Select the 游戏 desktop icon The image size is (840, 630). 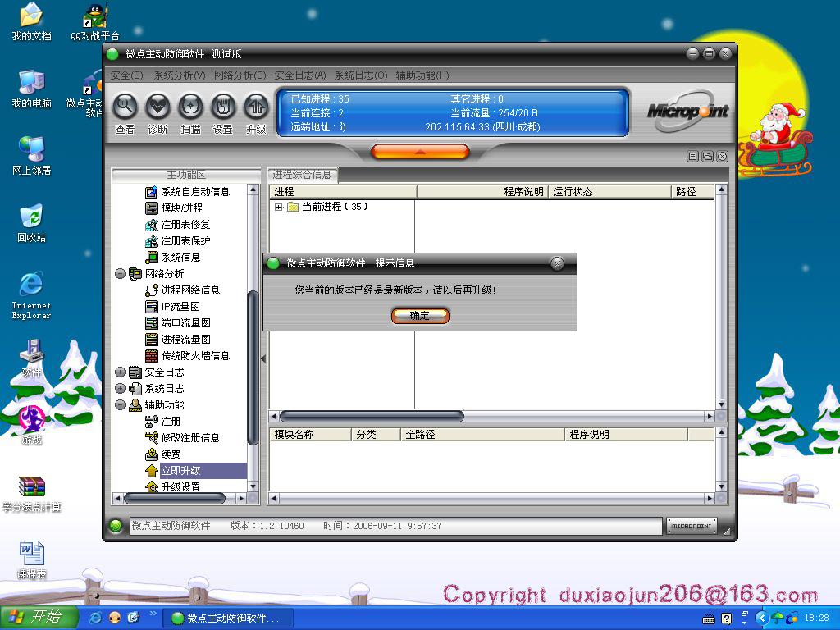coord(32,426)
